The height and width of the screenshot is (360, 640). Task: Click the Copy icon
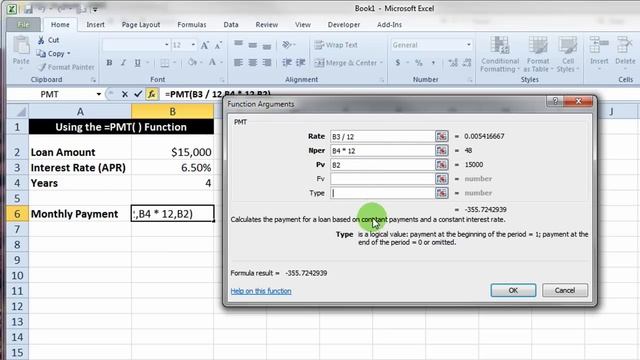41,53
